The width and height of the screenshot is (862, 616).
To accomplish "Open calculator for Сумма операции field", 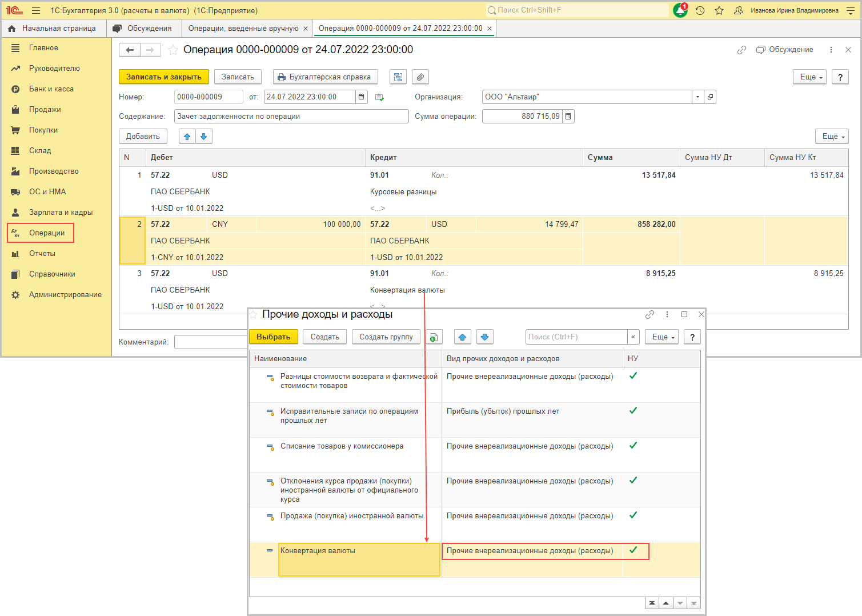I will pos(568,117).
